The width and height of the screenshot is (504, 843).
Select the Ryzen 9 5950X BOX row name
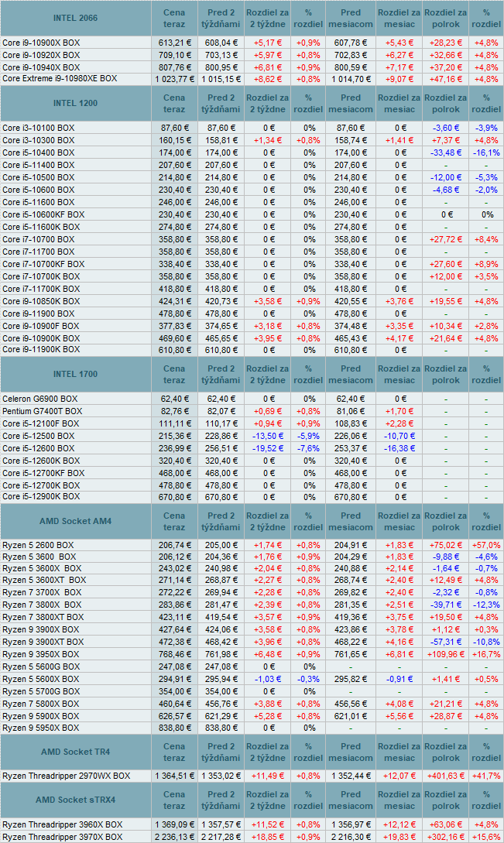click(x=41, y=728)
